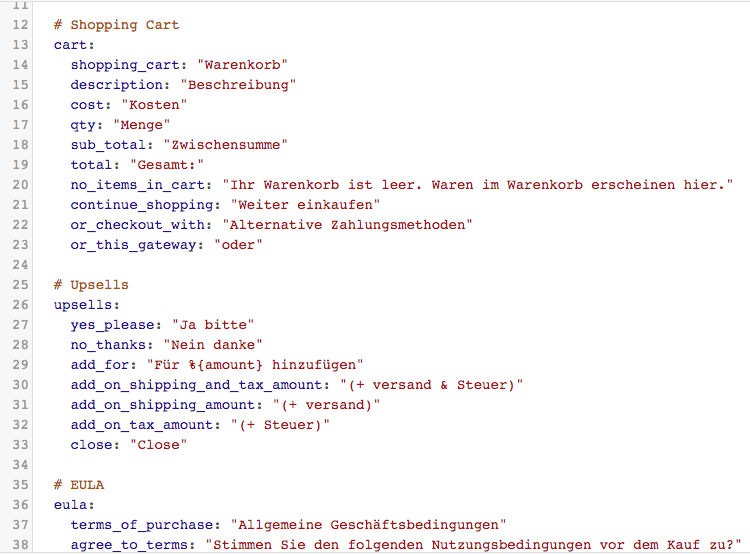The height and width of the screenshot is (554, 750).
Task: Click line number 20 in the gutter
Action: 21,185
